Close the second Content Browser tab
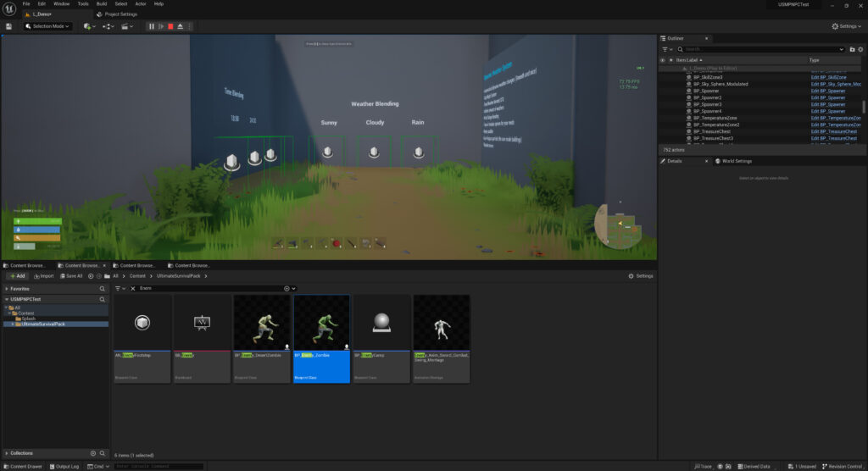The width and height of the screenshot is (868, 471). click(104, 266)
